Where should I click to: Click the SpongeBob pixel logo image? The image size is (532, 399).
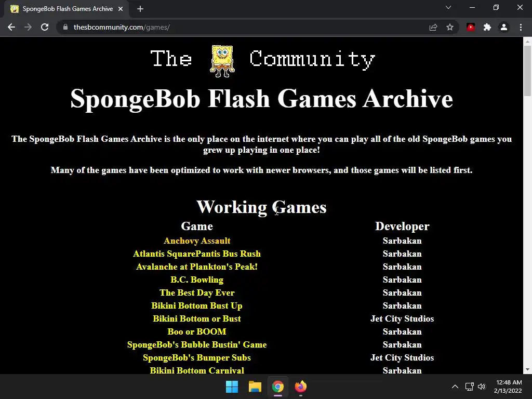pos(222,61)
